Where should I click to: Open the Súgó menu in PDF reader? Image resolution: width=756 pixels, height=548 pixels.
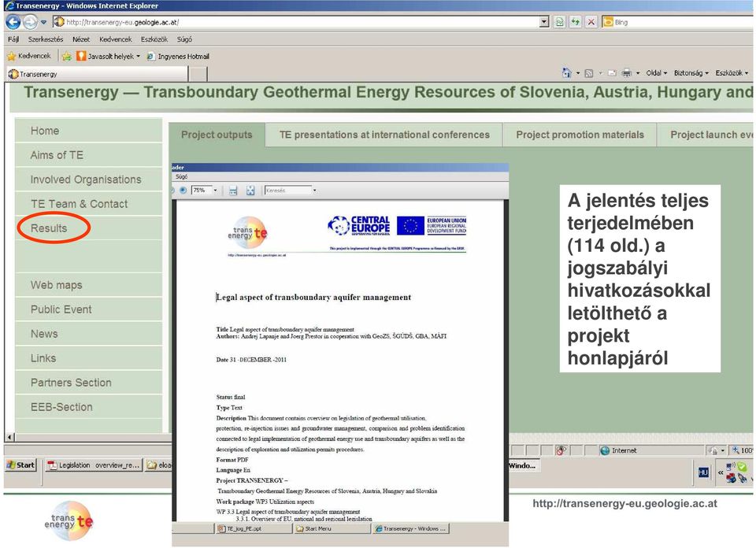click(x=181, y=177)
